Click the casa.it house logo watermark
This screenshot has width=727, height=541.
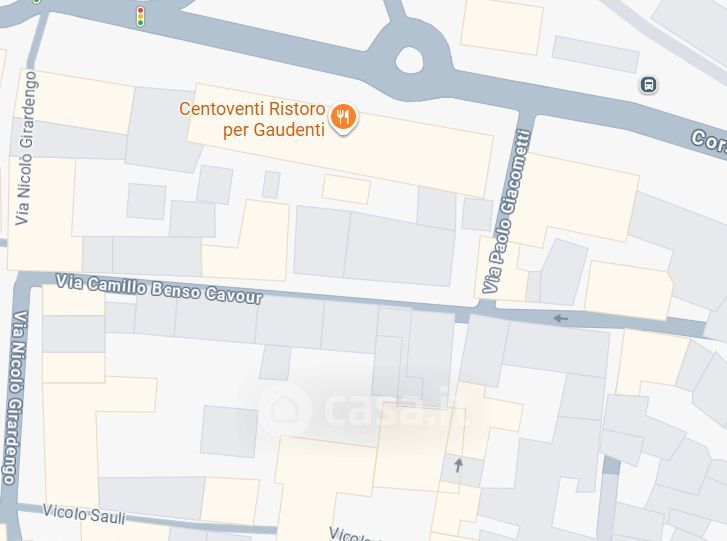(x=284, y=409)
